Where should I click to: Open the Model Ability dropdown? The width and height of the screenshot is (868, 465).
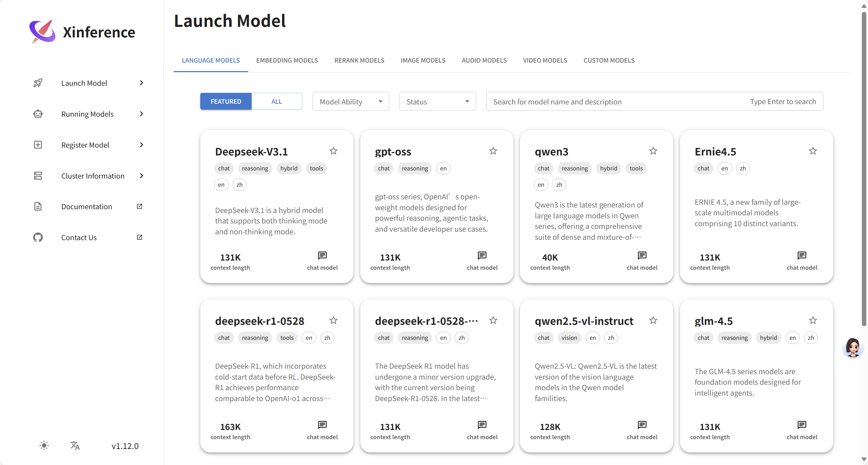coord(351,101)
